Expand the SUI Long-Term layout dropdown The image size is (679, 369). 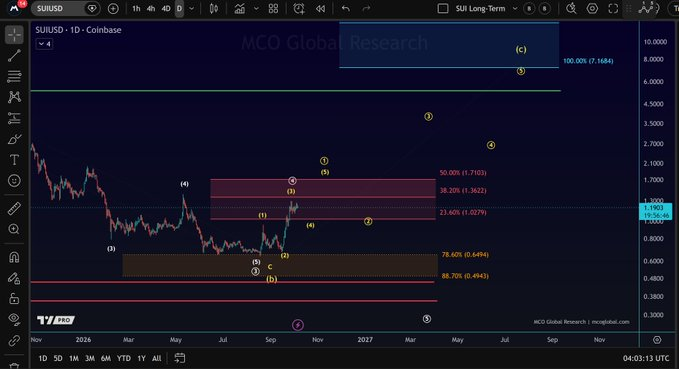point(515,9)
